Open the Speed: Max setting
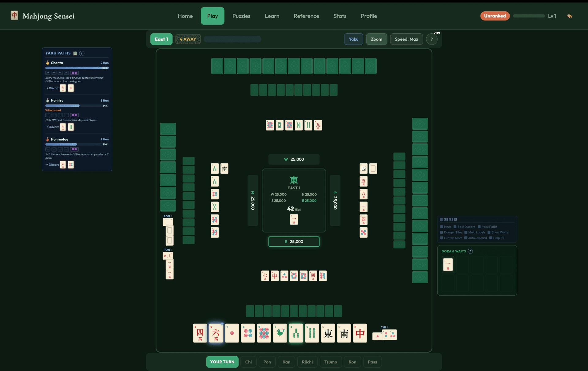 point(406,39)
